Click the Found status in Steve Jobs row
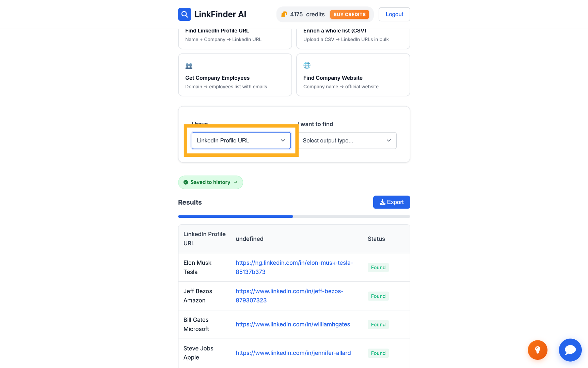This screenshot has width=588, height=368. [378, 353]
